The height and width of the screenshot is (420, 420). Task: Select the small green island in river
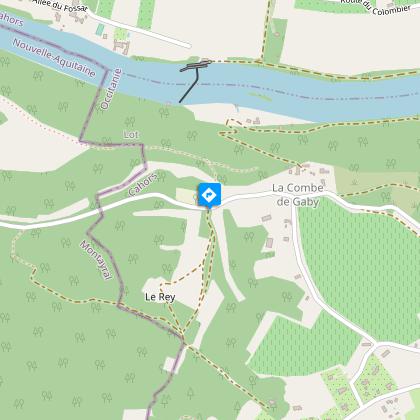260,97
